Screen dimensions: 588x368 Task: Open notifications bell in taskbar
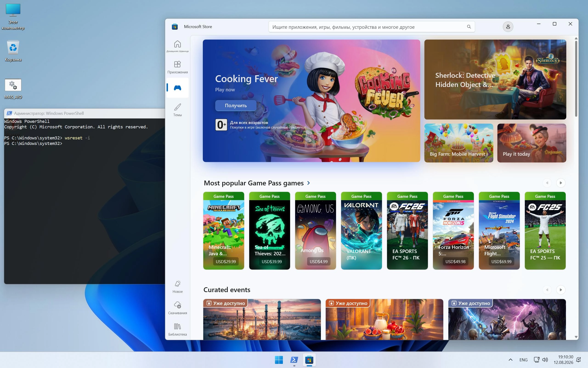click(x=579, y=360)
